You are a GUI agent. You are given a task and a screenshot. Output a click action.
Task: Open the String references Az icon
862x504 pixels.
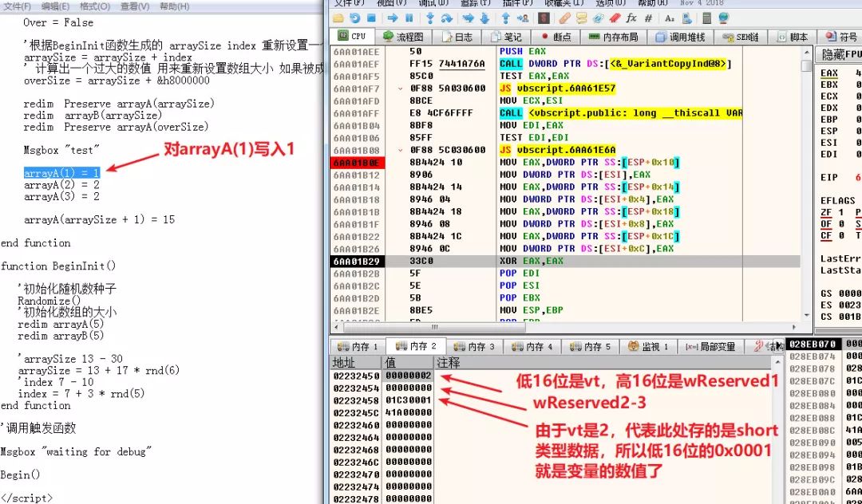click(x=670, y=18)
